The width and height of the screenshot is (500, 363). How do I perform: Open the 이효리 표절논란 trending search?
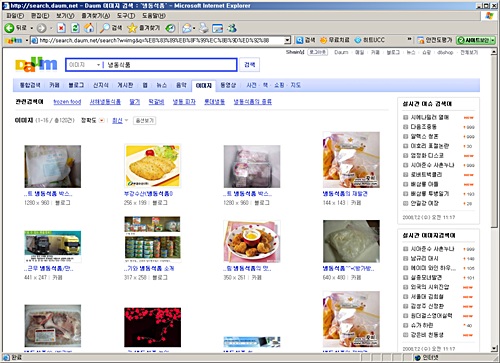pyautogui.click(x=430, y=146)
